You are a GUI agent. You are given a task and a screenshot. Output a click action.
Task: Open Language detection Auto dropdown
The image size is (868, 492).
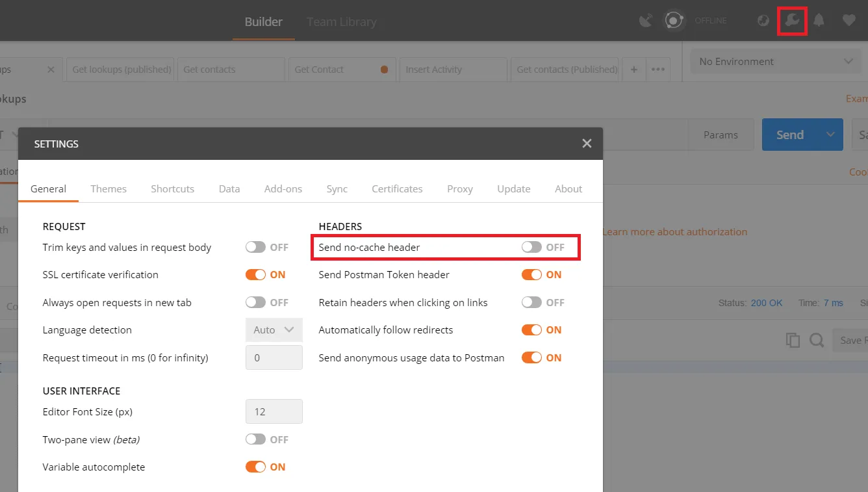[274, 330]
